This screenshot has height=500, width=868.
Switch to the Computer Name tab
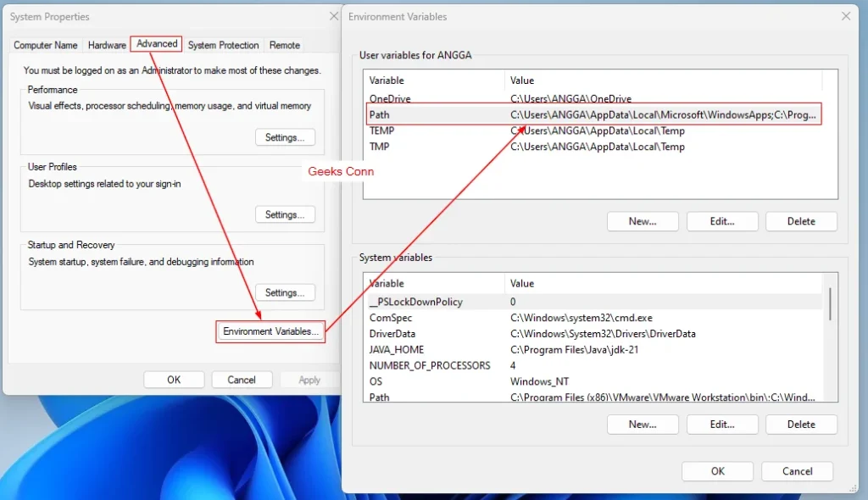(46, 45)
